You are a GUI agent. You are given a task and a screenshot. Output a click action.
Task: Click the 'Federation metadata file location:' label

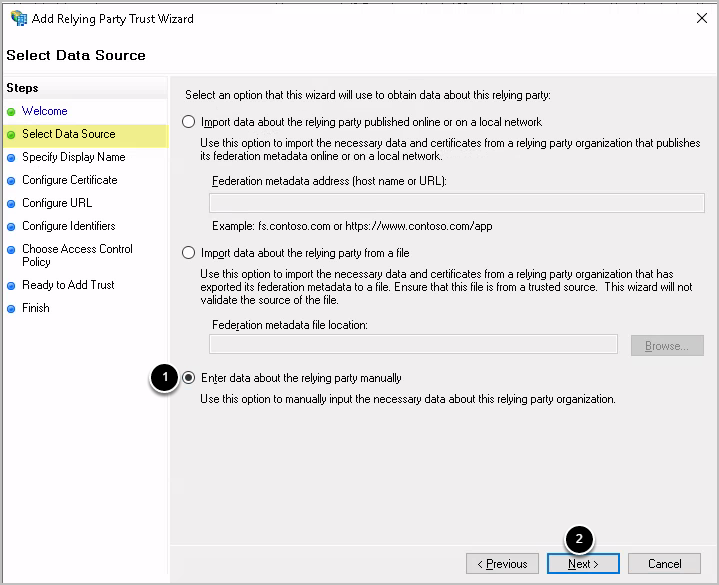290,325
